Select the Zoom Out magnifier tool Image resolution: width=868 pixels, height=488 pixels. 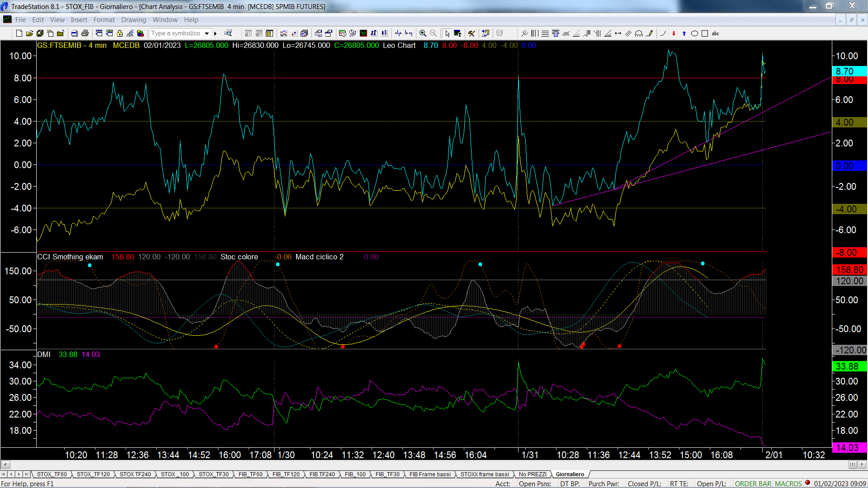(x=433, y=33)
